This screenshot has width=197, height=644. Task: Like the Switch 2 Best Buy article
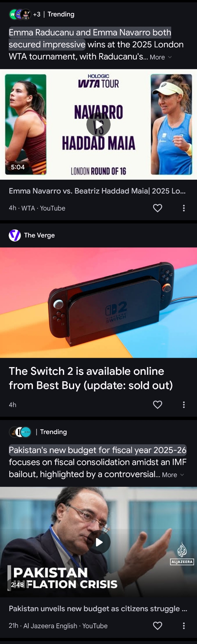coord(157,404)
